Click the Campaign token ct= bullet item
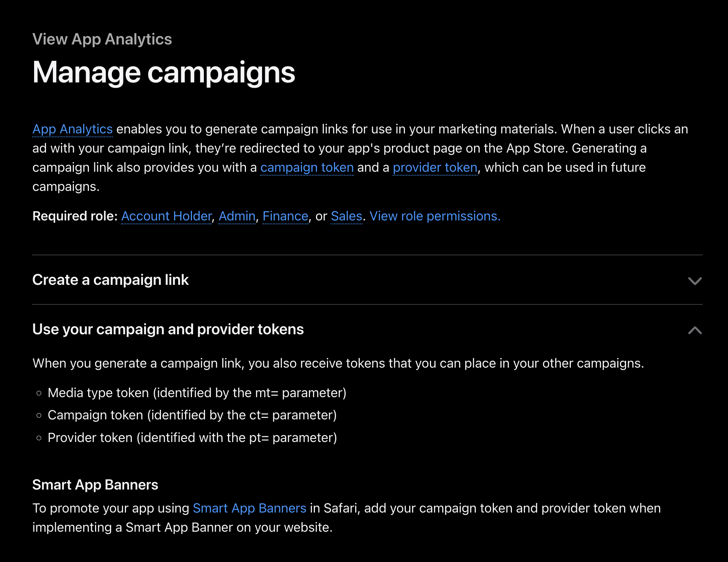The width and height of the screenshot is (728, 562). [x=192, y=415]
